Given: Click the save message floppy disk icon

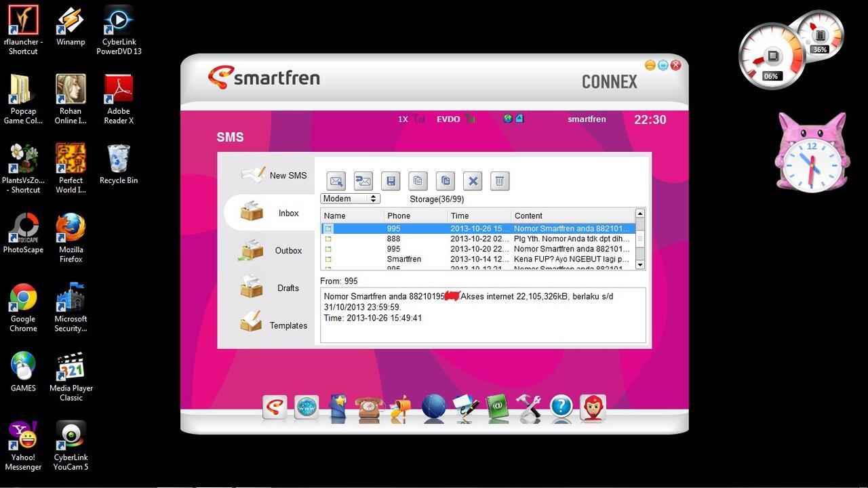Looking at the screenshot, I should [391, 181].
